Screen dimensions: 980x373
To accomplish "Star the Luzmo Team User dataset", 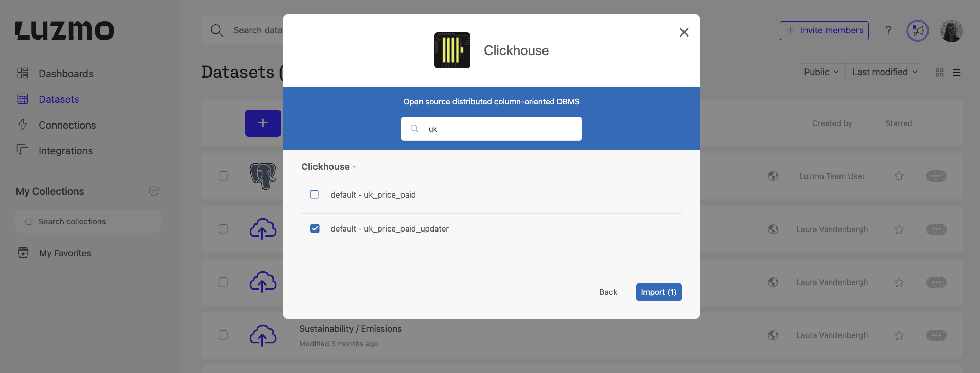I will pyautogui.click(x=899, y=176).
